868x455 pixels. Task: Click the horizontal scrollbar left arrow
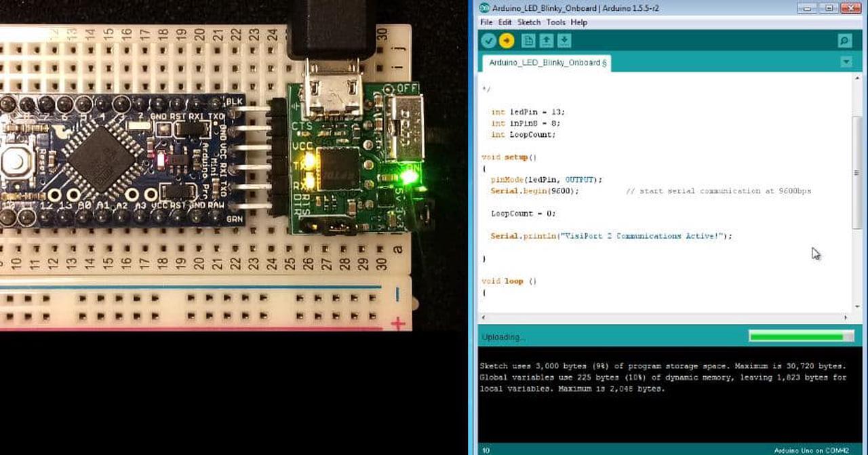point(484,317)
